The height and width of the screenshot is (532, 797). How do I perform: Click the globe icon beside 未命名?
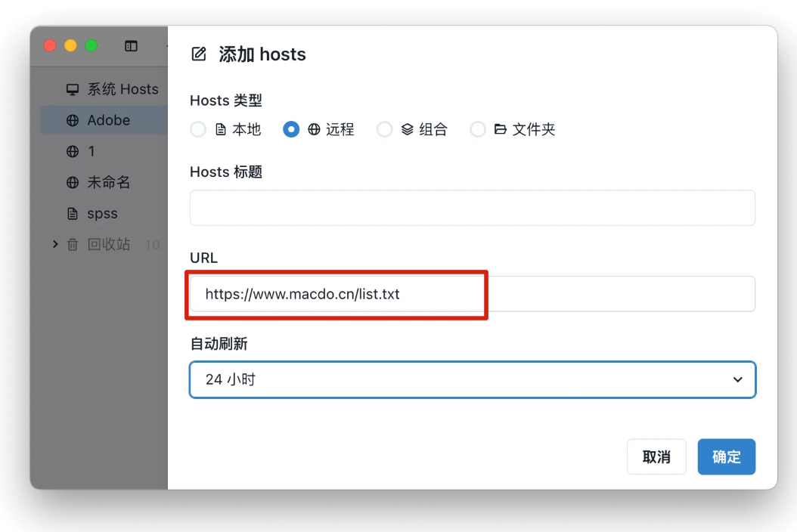[73, 183]
